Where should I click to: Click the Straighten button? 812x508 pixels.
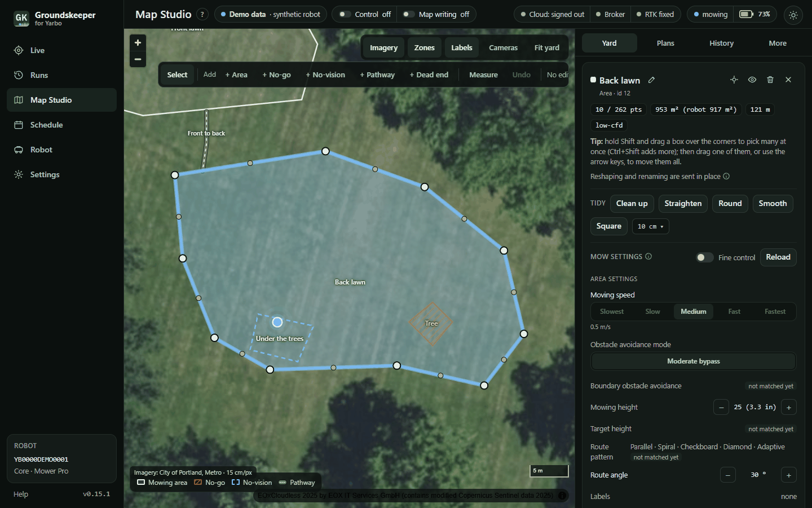click(x=683, y=204)
